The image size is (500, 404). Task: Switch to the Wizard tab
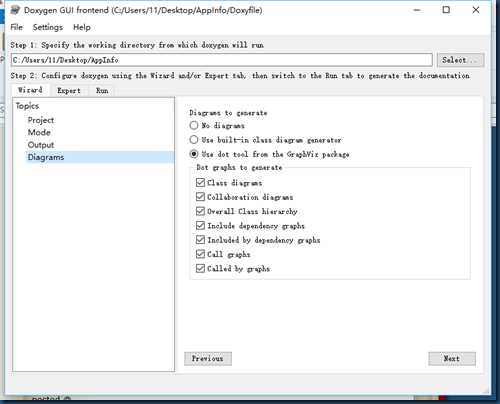30,90
